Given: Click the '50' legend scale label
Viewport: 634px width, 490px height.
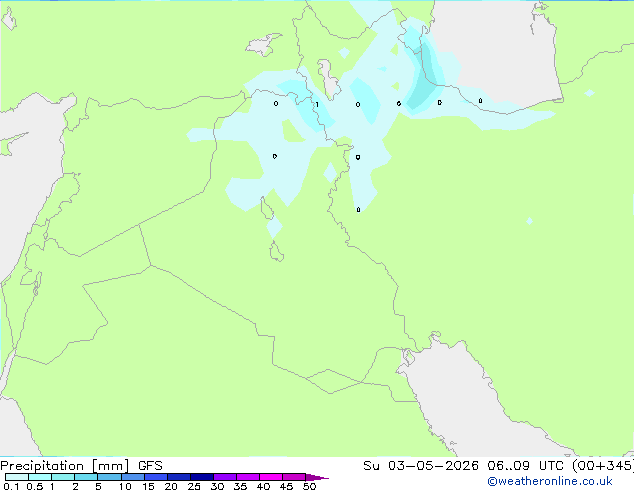Looking at the screenshot, I should (x=309, y=486).
